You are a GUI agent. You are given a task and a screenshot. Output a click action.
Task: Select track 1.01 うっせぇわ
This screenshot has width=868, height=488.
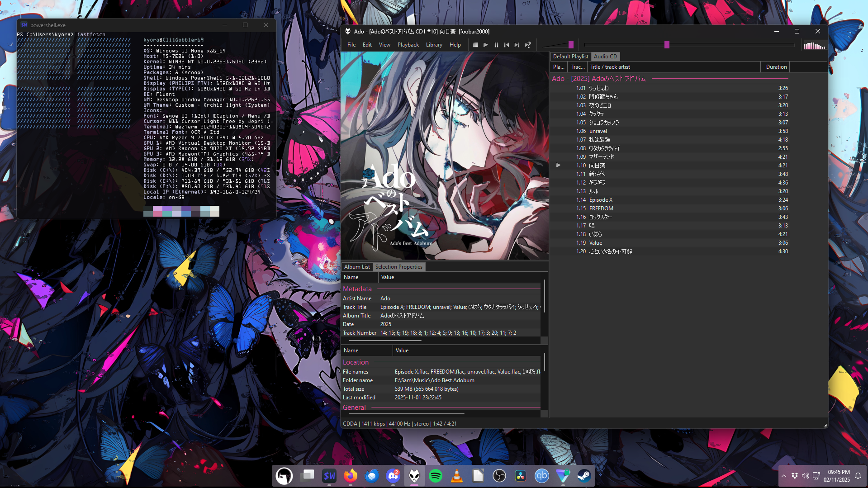coord(670,88)
